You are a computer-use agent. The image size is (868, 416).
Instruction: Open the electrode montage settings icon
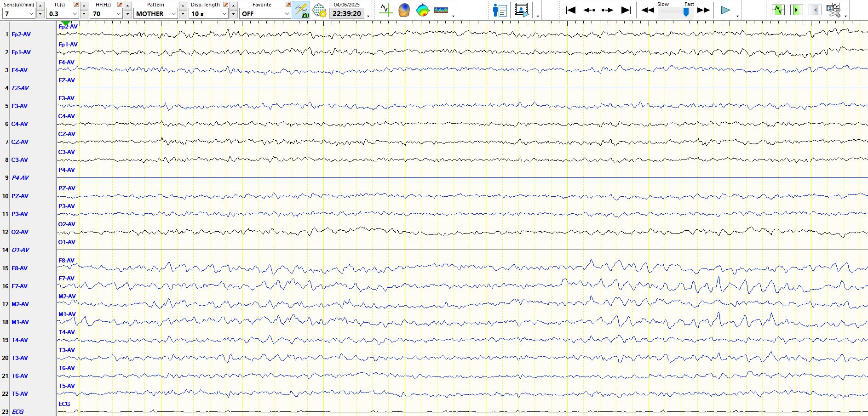pyautogui.click(x=319, y=10)
